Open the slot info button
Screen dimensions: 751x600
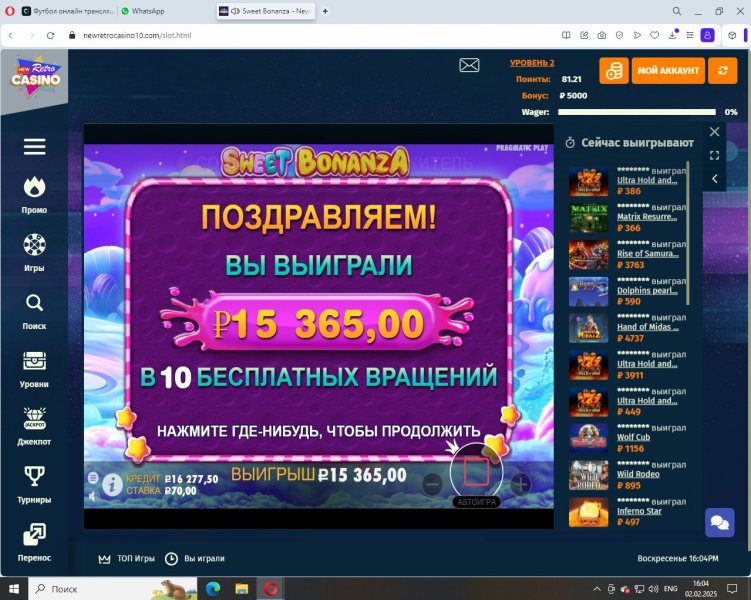112,485
